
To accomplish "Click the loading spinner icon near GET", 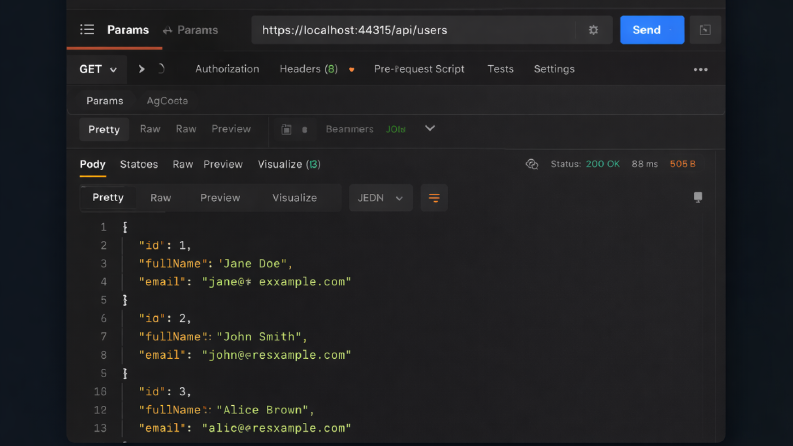I will pyautogui.click(x=160, y=69).
